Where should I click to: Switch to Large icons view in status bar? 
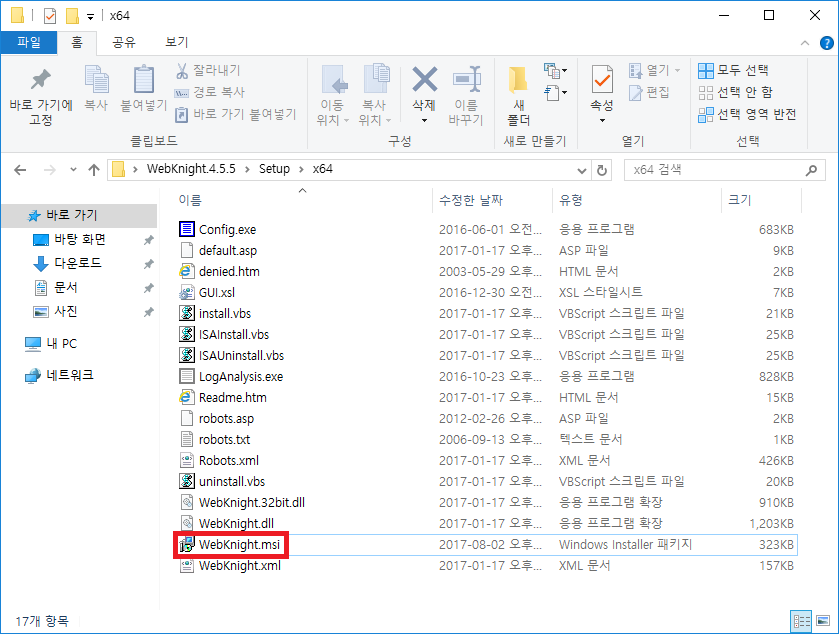823,621
